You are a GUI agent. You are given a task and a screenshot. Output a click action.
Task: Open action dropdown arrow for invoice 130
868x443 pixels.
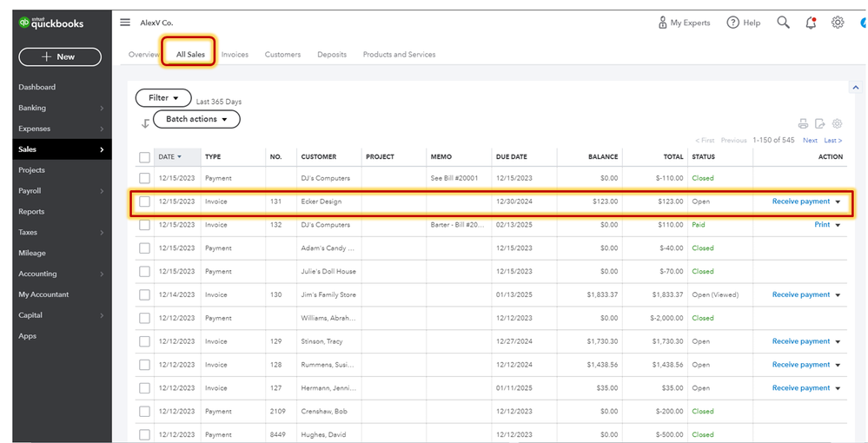tap(838, 295)
